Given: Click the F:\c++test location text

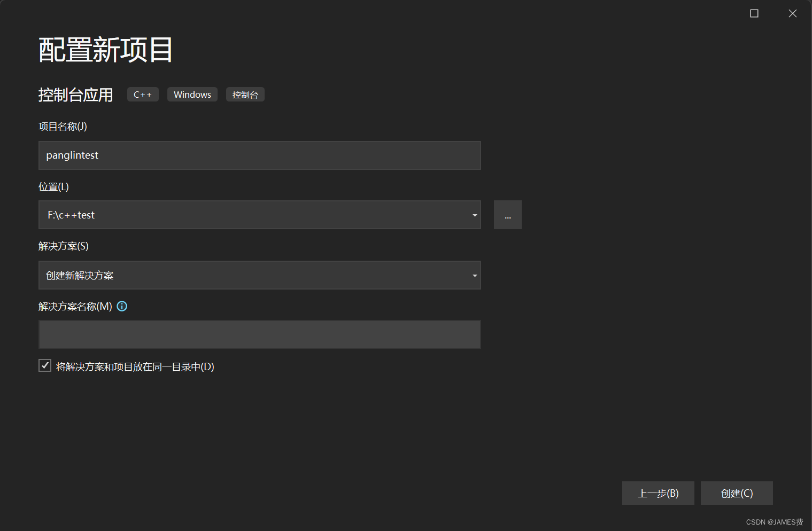Looking at the screenshot, I should point(71,215).
